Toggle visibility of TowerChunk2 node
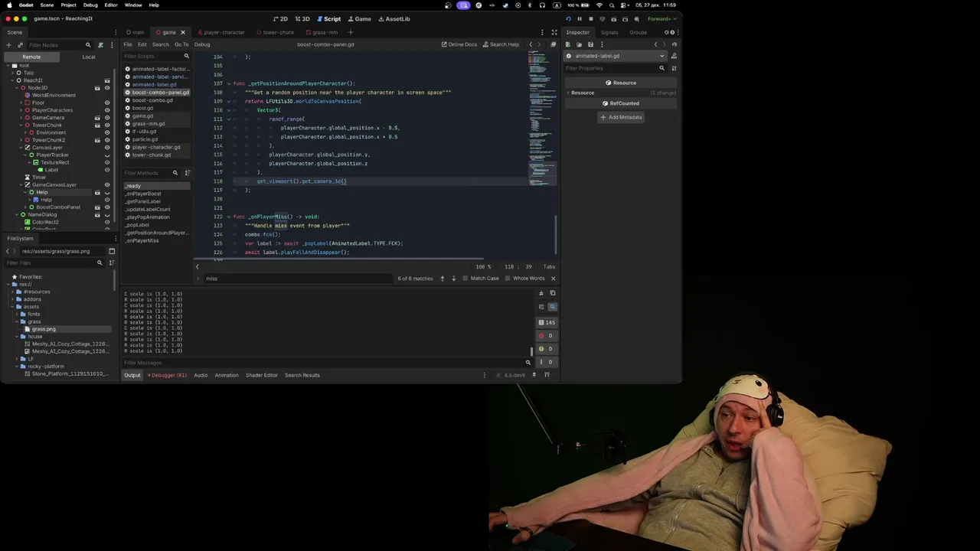Screen dimensions: 980x551 point(107,140)
